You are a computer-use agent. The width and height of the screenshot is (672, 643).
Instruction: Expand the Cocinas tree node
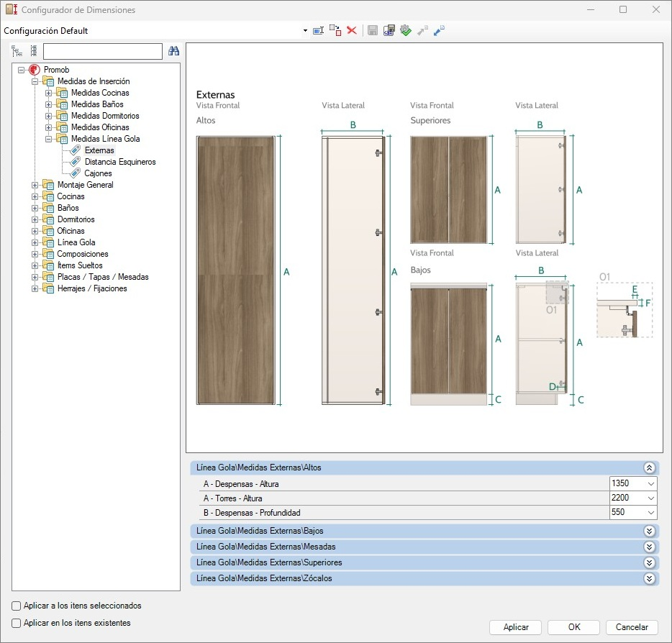point(35,196)
